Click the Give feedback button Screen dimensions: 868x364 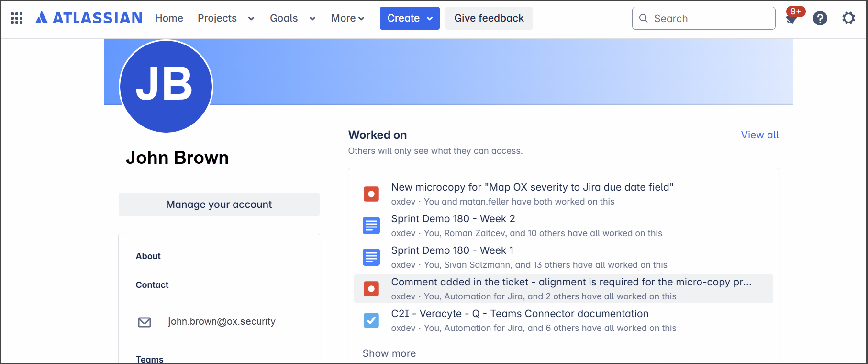pyautogui.click(x=489, y=18)
